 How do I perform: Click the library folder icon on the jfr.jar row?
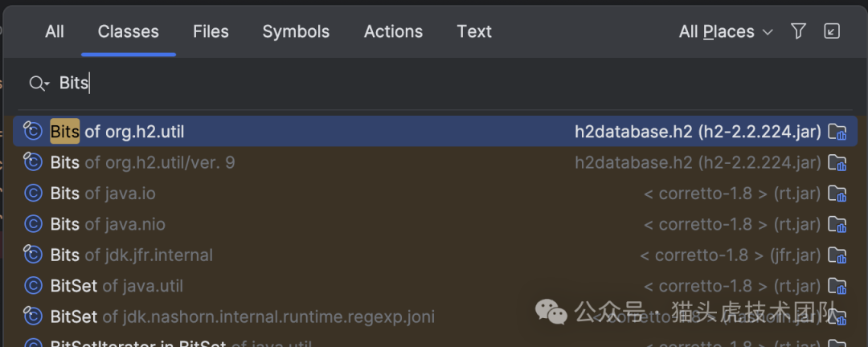pyautogui.click(x=837, y=255)
